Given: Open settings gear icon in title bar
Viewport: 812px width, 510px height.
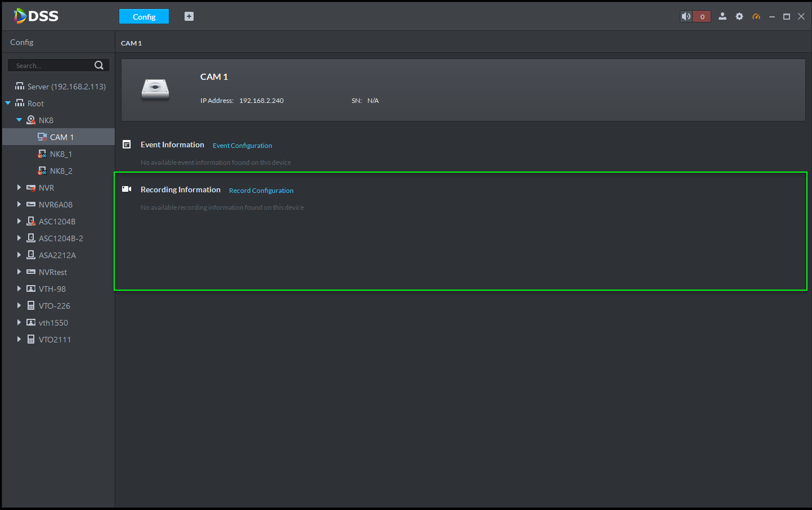Looking at the screenshot, I should click(739, 16).
